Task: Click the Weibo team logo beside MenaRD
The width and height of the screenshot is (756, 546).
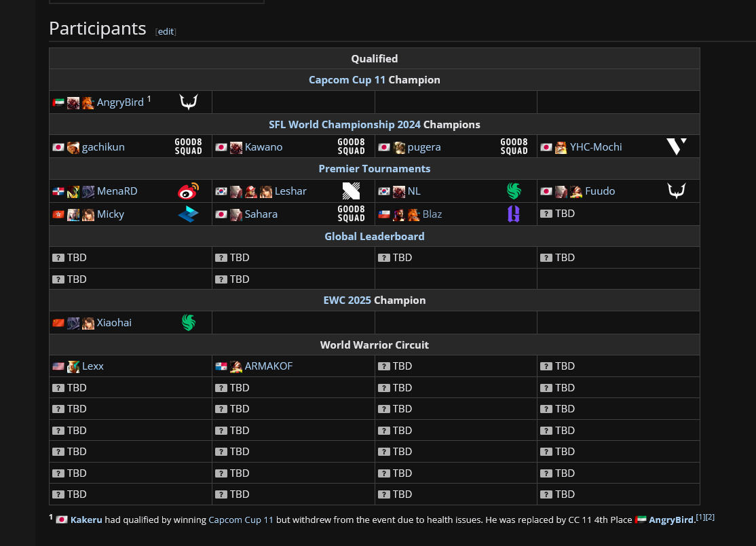Action: 188,191
